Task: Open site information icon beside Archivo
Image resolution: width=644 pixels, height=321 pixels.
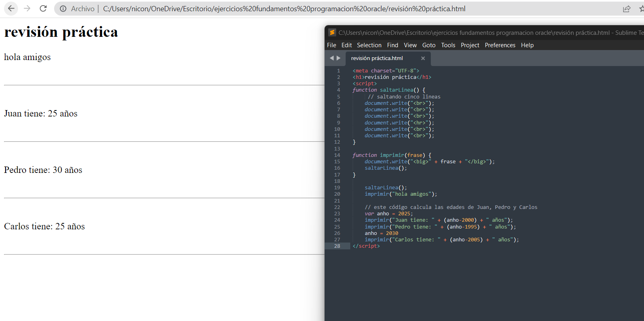Action: [x=63, y=9]
